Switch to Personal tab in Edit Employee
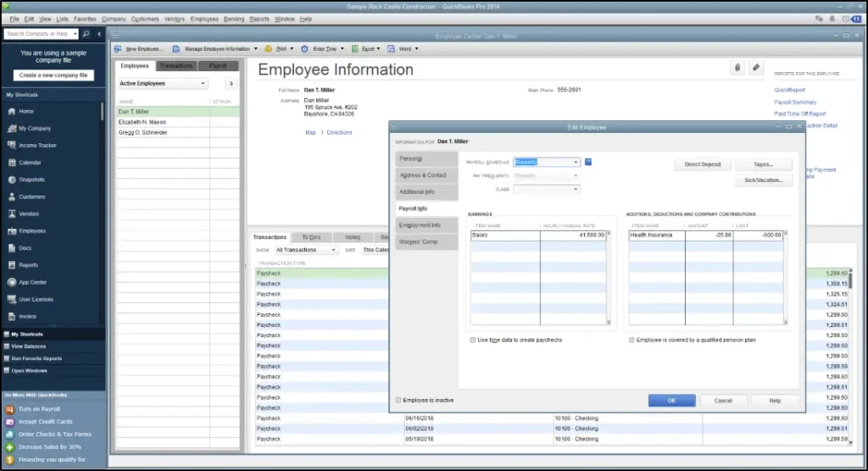868x471 pixels. click(426, 159)
